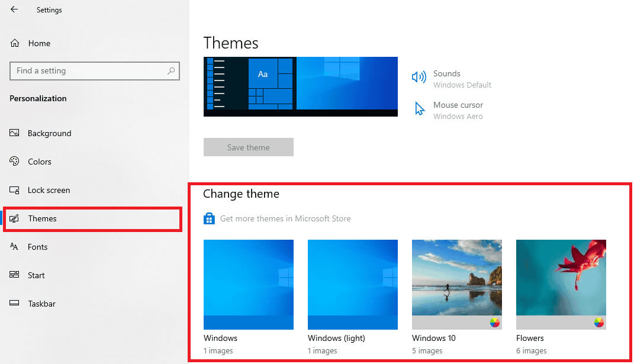This screenshot has height=364, width=634.
Task: Click the Start tiles icon
Action: 14,275
